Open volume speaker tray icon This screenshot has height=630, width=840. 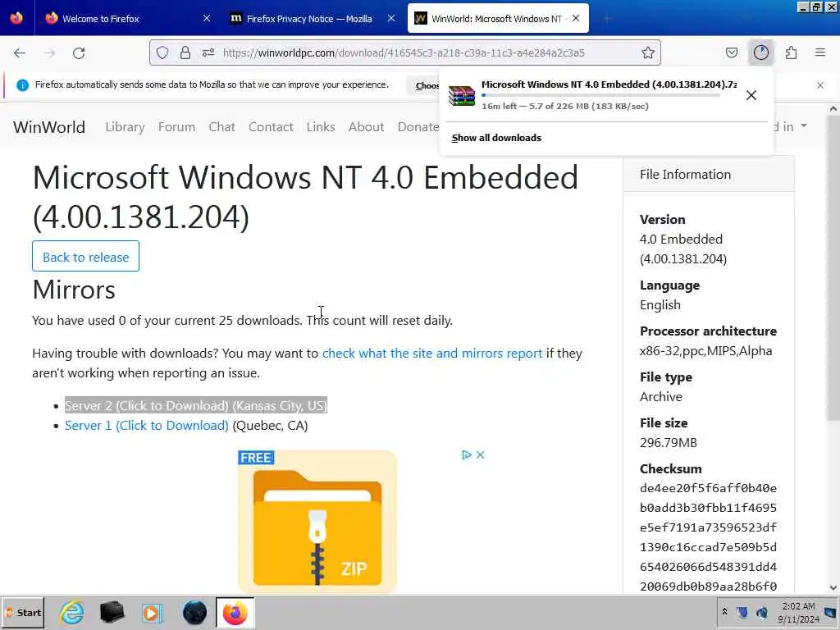[x=762, y=612]
